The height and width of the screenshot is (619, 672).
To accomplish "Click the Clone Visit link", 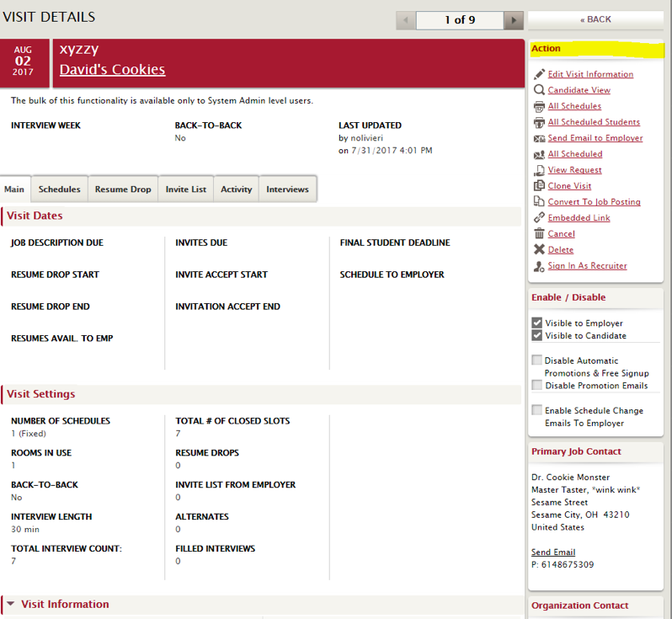I will coord(569,185).
